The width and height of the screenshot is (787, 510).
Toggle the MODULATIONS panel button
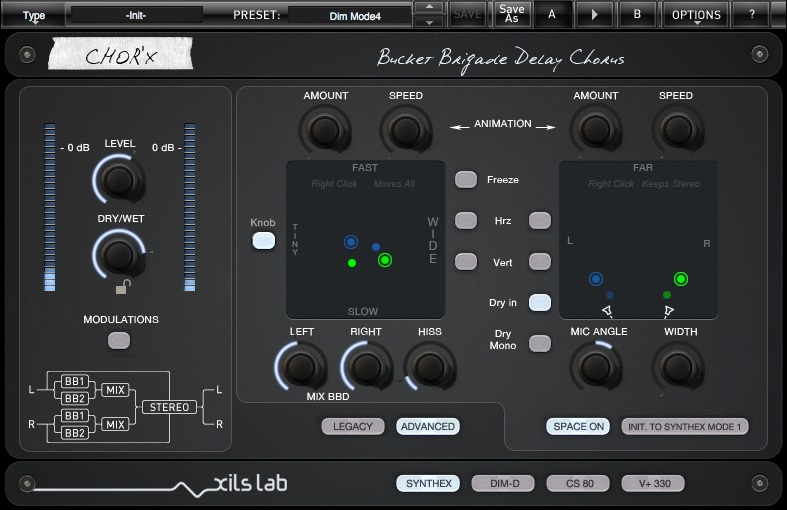click(x=120, y=340)
